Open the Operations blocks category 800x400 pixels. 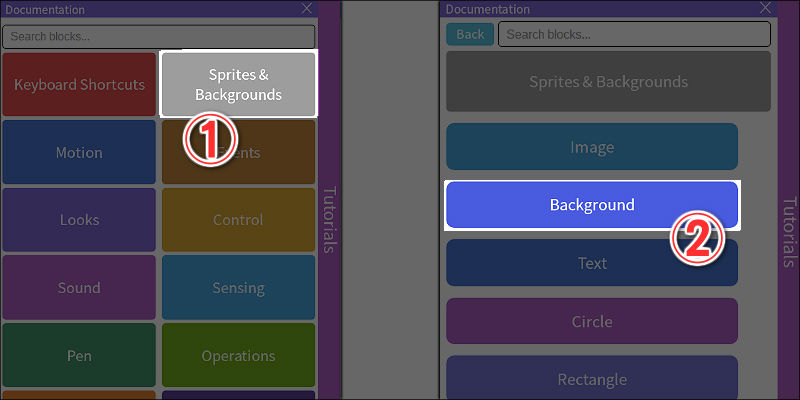239,355
